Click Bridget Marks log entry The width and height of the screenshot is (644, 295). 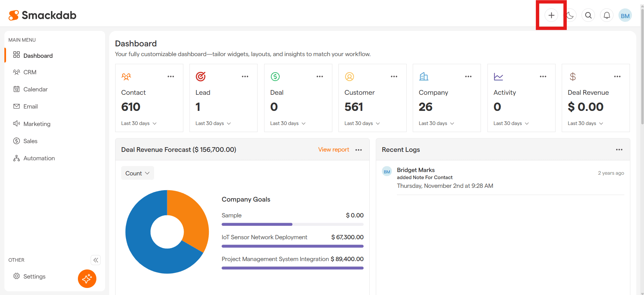coord(416,170)
